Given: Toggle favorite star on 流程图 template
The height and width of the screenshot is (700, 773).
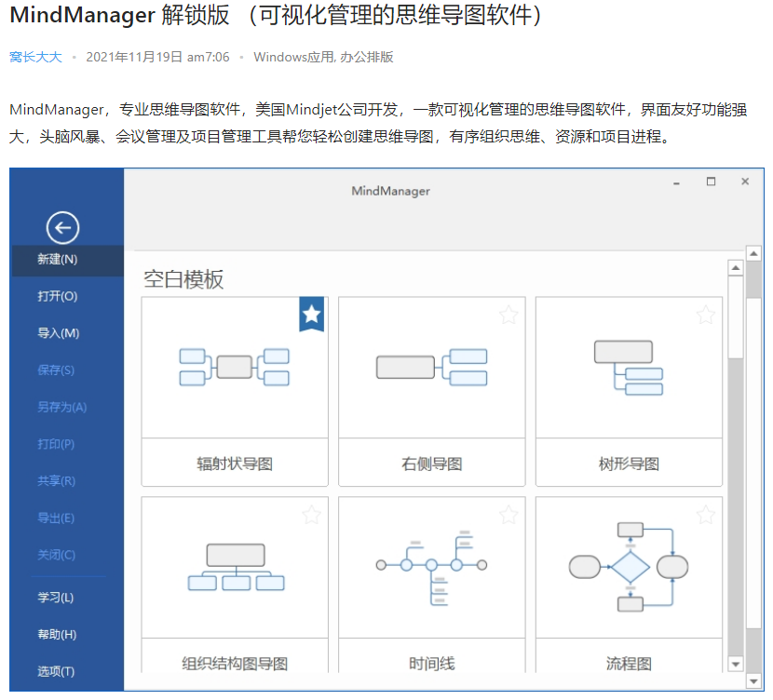Looking at the screenshot, I should pos(705,515).
